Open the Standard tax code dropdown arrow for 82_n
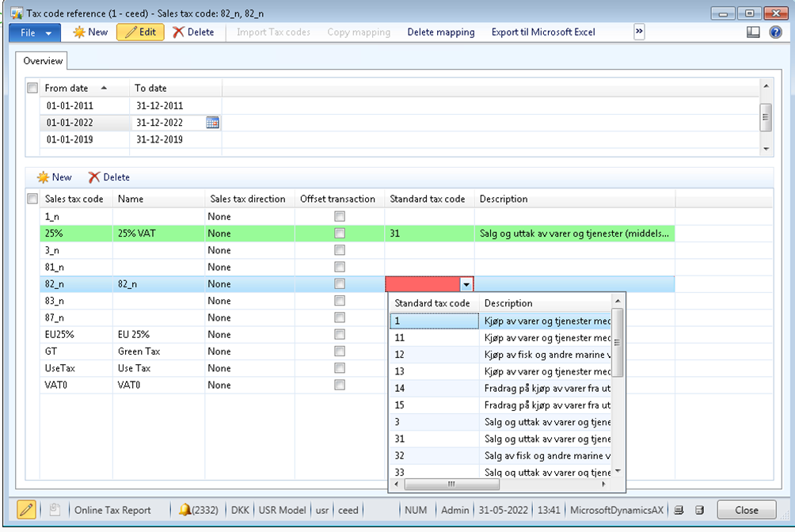 [x=466, y=284]
